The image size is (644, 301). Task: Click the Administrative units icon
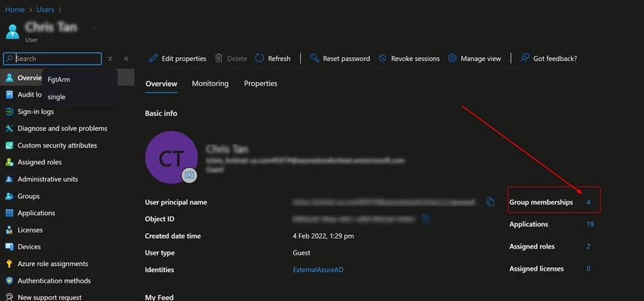click(x=9, y=179)
